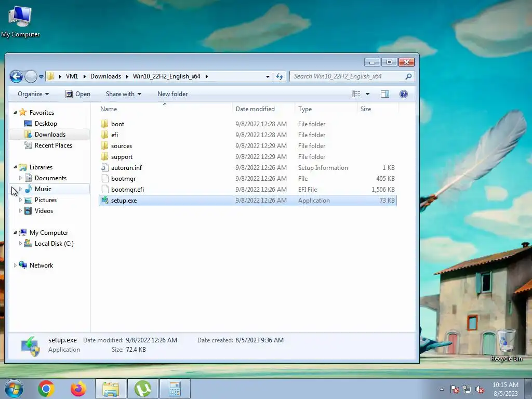Show hidden tray icons arrow
Screen dimensions: 532x399
(442, 389)
